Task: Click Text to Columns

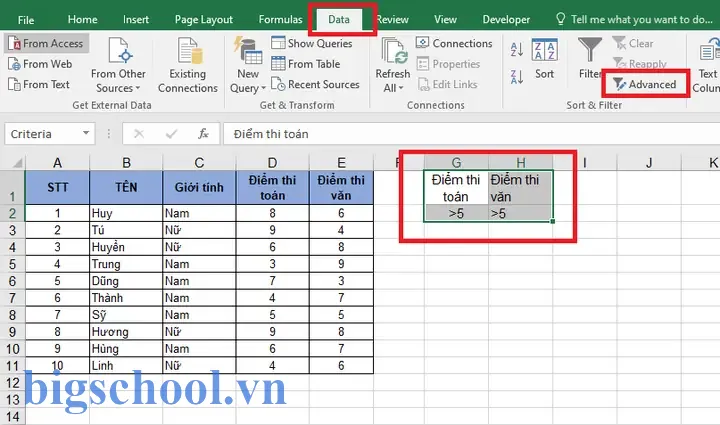Action: [707, 65]
